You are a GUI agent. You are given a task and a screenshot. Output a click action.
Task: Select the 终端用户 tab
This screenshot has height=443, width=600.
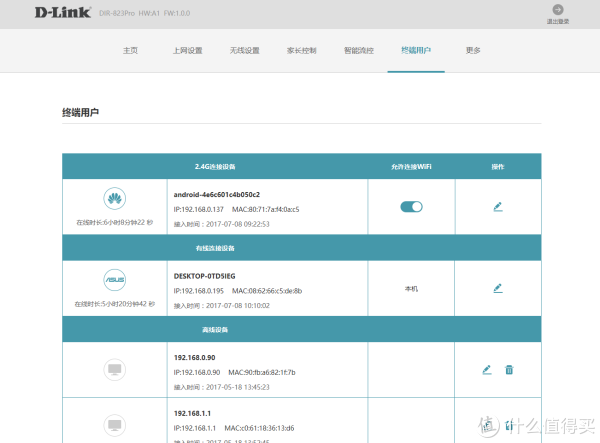(x=416, y=50)
